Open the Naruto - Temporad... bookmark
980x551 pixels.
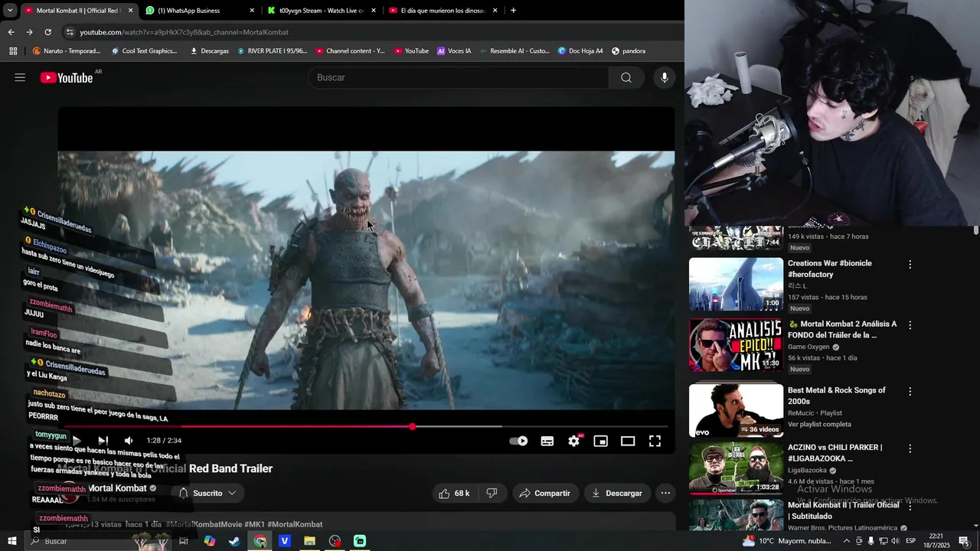click(67, 51)
